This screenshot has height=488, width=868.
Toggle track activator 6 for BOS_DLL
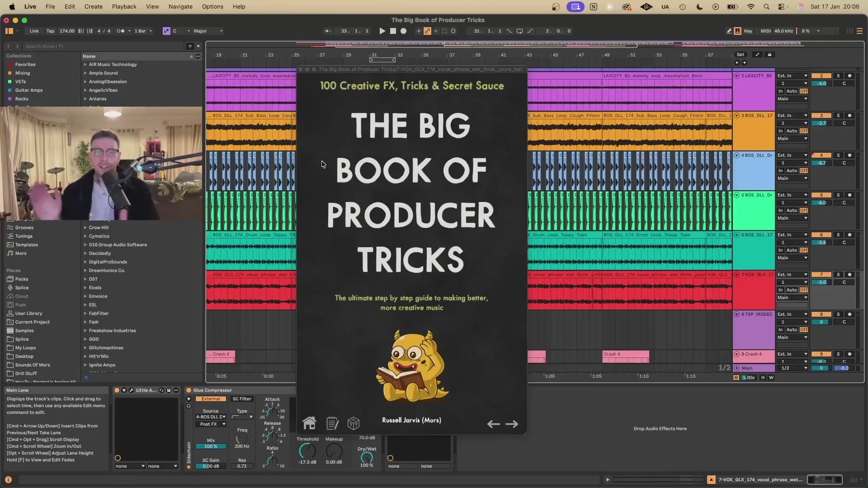pos(821,235)
